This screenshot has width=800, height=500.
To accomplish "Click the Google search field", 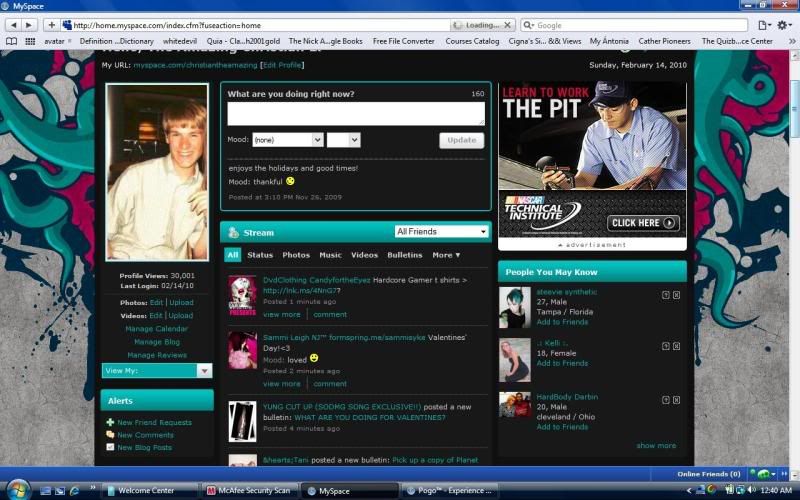I will coord(634,25).
